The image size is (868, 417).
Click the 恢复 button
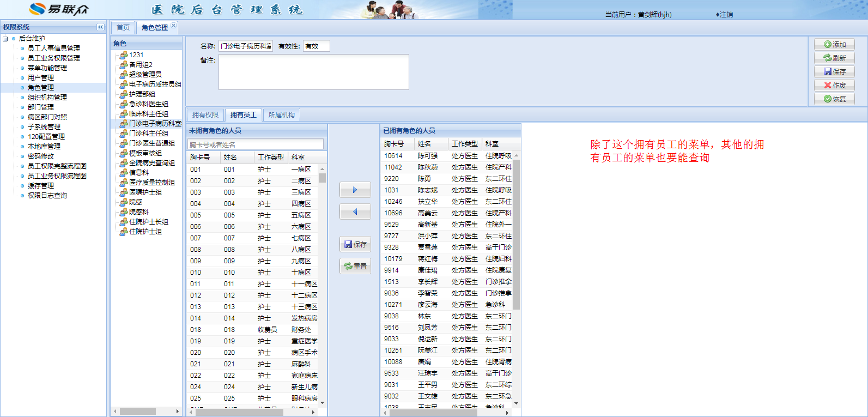834,99
